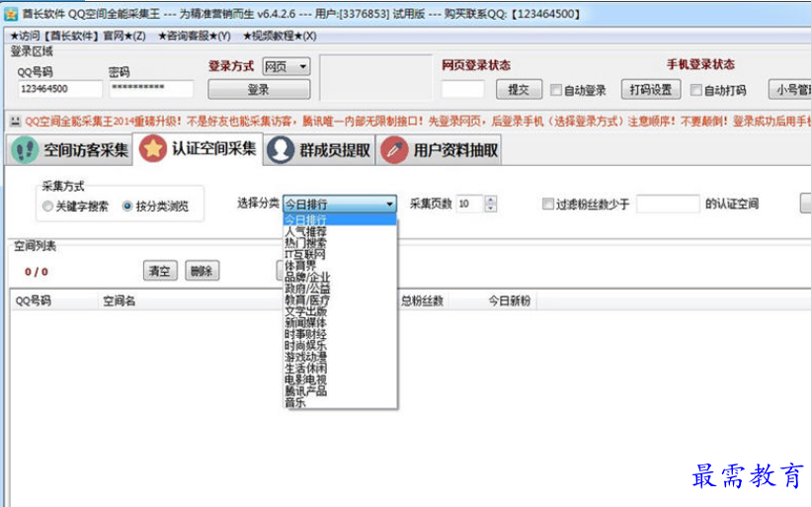Choose 人气推荐 in the category list
The image size is (812, 507).
coord(340,231)
